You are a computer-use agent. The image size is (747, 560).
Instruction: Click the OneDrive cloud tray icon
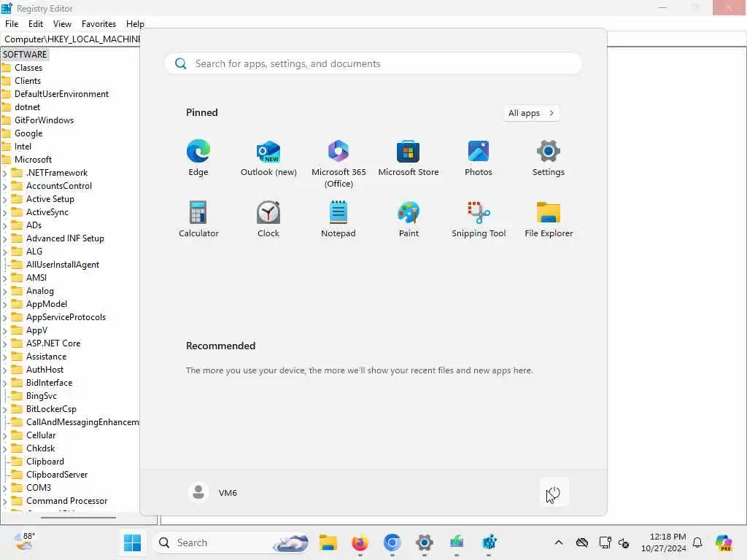coord(581,542)
